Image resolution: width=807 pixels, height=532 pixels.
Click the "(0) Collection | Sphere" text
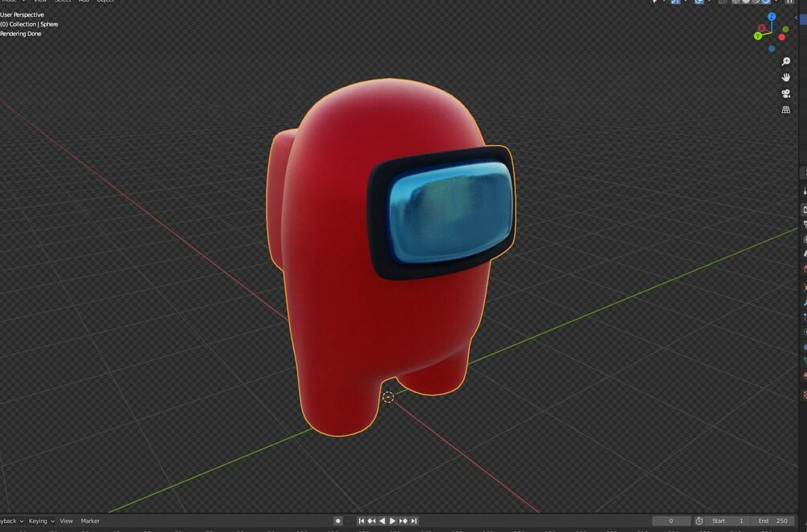pyautogui.click(x=30, y=24)
